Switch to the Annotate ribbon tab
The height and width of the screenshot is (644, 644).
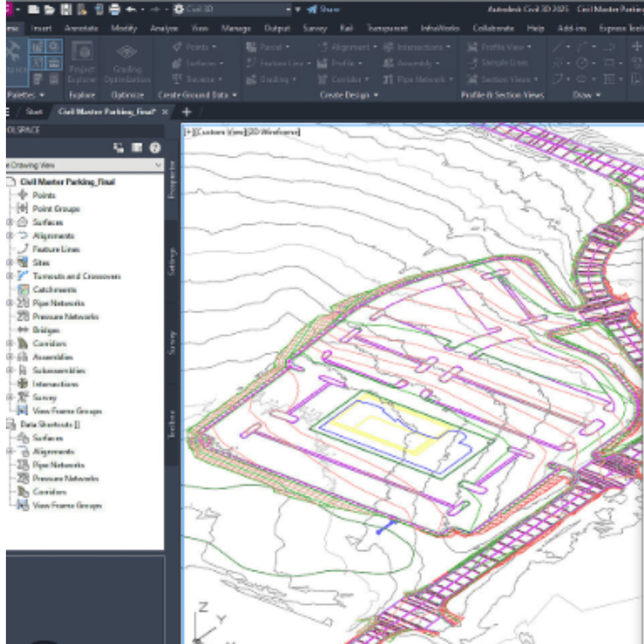pos(81,28)
